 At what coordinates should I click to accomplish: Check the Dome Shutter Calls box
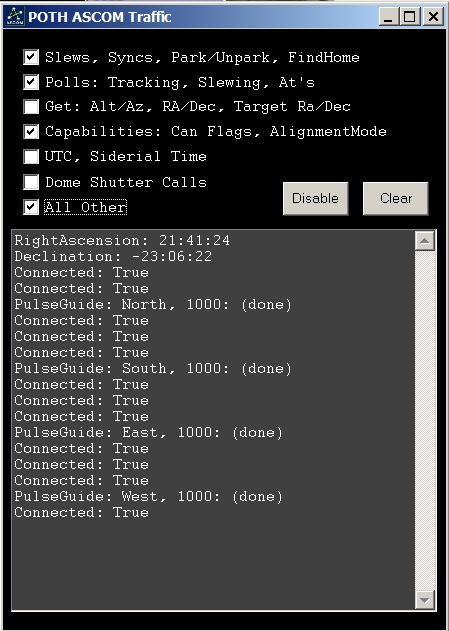click(31, 182)
